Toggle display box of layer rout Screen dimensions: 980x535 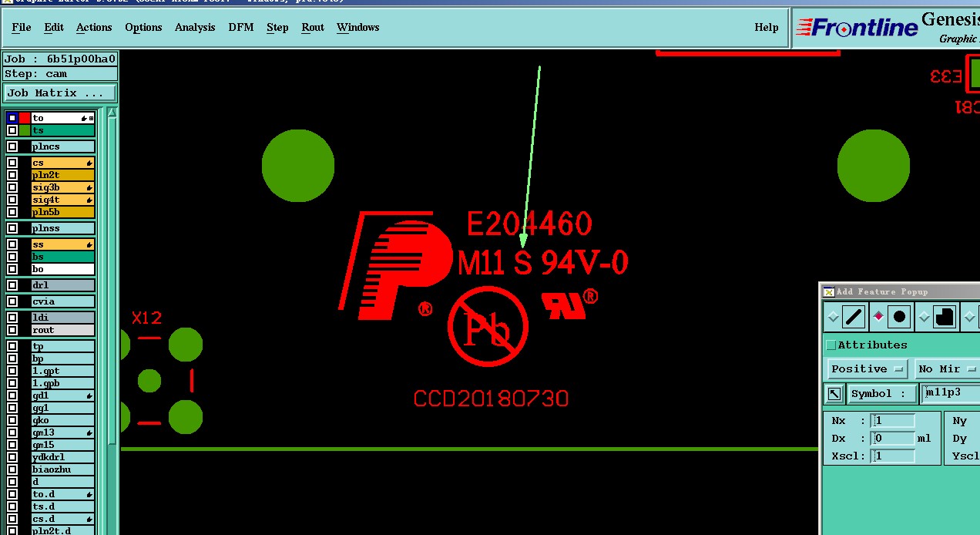12,330
